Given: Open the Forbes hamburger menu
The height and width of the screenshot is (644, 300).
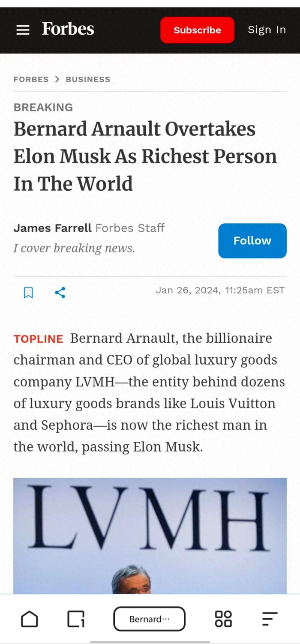Looking at the screenshot, I should pos(23,30).
